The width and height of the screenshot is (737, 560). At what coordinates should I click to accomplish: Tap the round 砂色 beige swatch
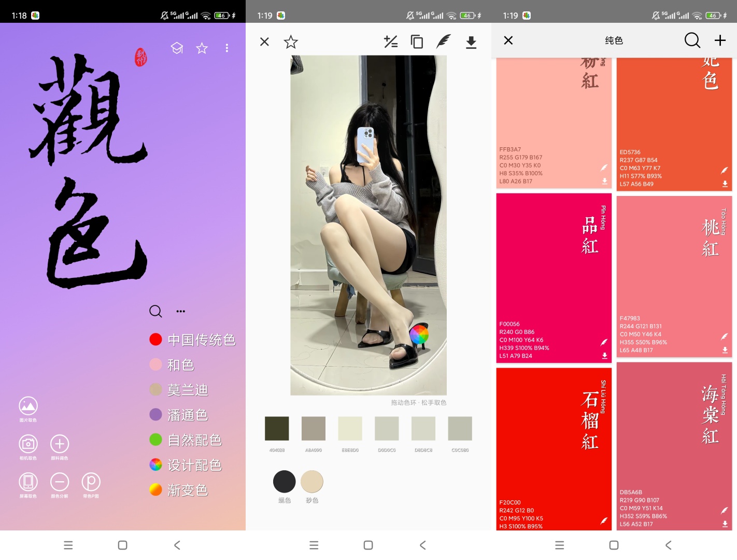point(312,482)
